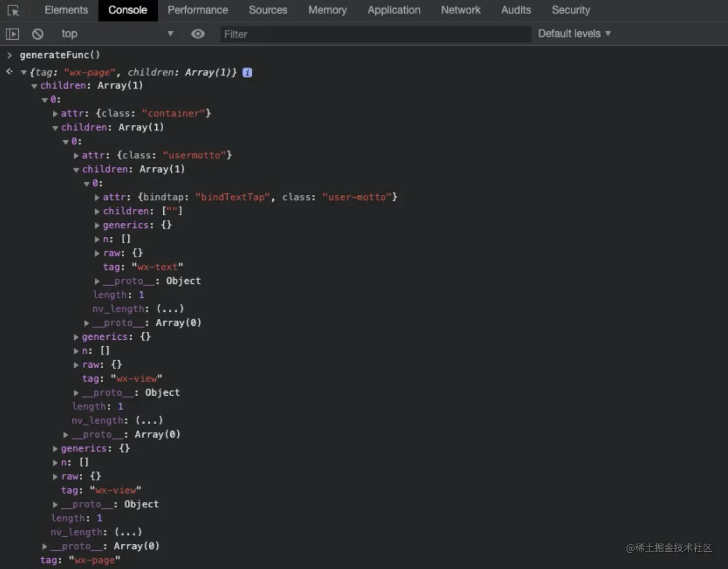This screenshot has width=728, height=569.
Task: Switch to the Network tab
Action: pos(461,10)
